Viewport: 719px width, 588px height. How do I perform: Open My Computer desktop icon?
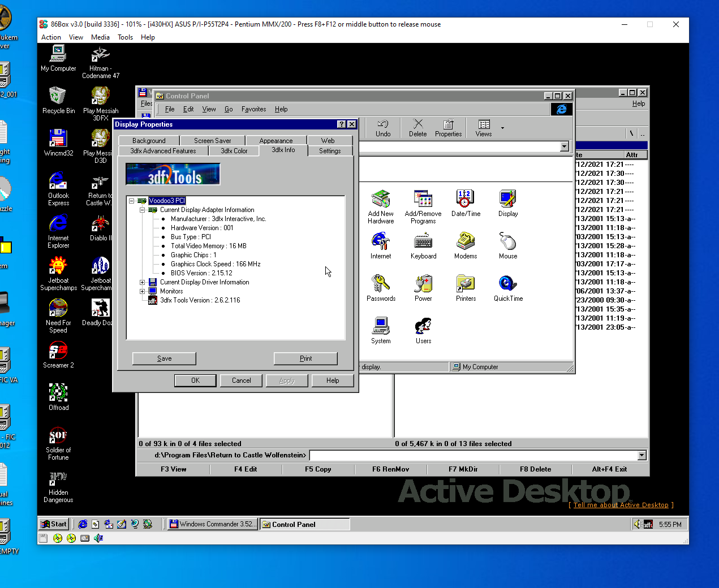pos(58,58)
